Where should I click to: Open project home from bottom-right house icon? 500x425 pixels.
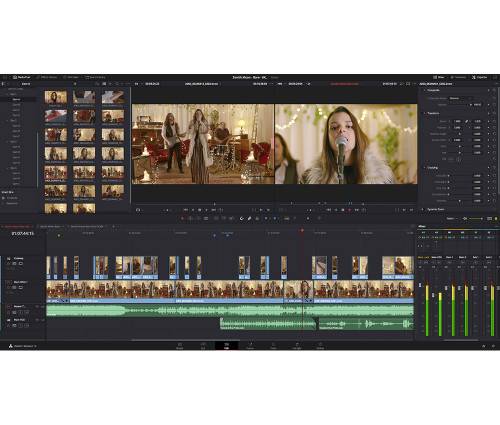click(x=484, y=346)
